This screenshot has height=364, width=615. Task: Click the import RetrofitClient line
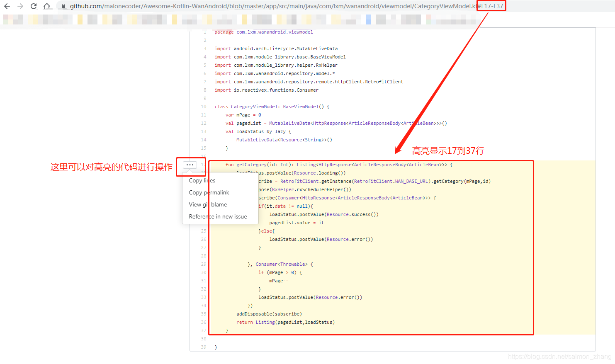coord(309,82)
